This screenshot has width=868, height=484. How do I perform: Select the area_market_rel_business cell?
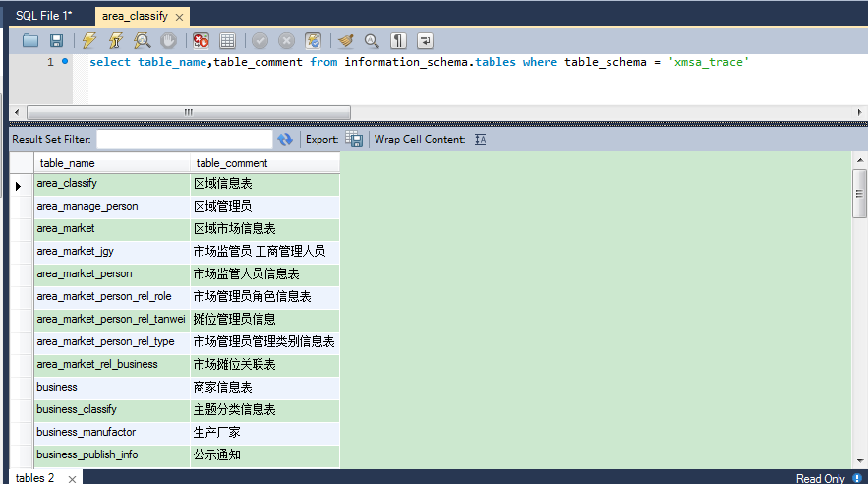[112, 366]
